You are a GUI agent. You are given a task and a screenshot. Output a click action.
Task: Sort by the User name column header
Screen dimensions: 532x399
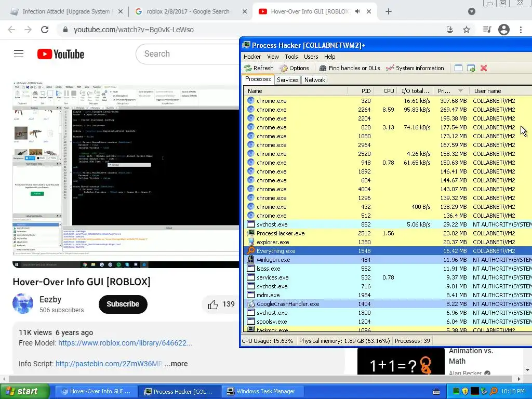point(500,91)
